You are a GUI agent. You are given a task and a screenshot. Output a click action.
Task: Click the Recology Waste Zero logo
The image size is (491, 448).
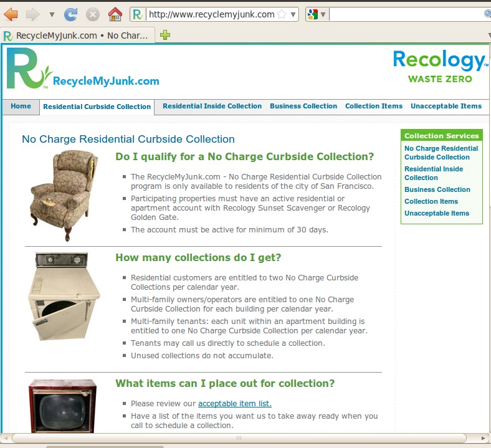click(440, 66)
